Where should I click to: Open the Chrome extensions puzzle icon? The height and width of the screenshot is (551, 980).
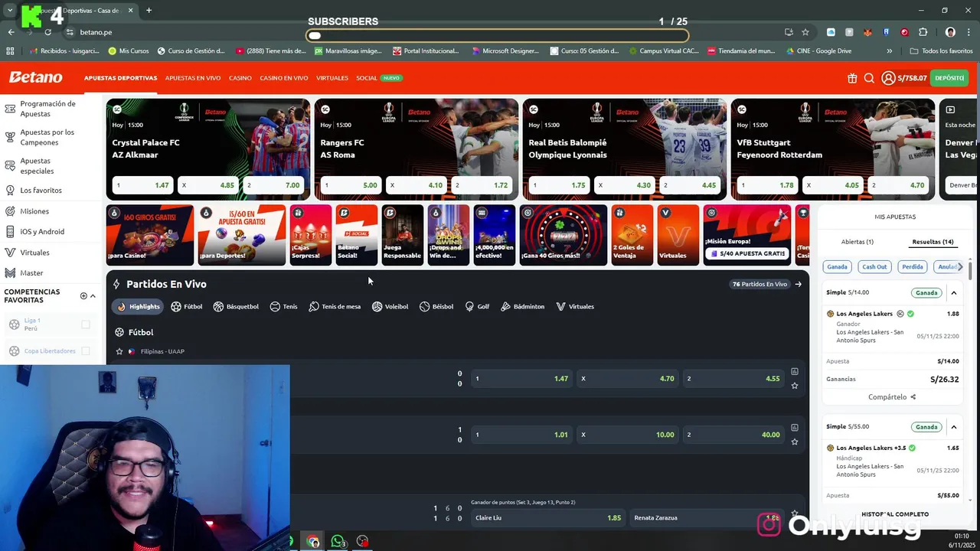pos(923,32)
